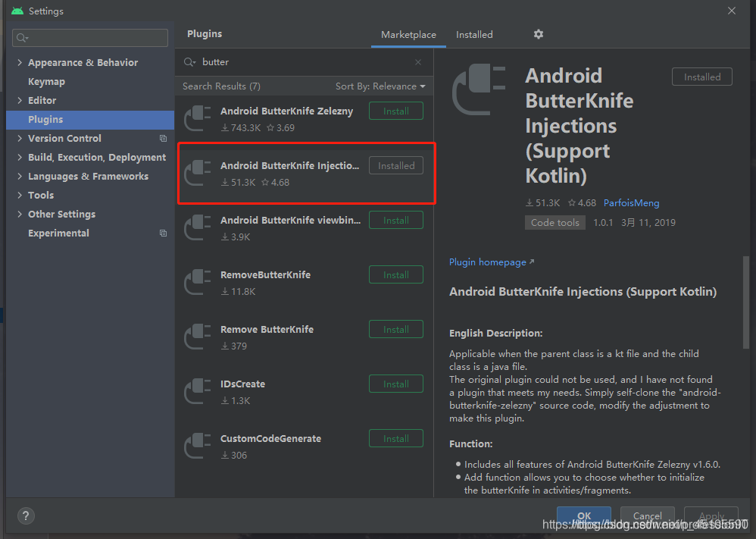
Task: Click the RemoveButterKnife plugin icon
Action: (x=198, y=282)
